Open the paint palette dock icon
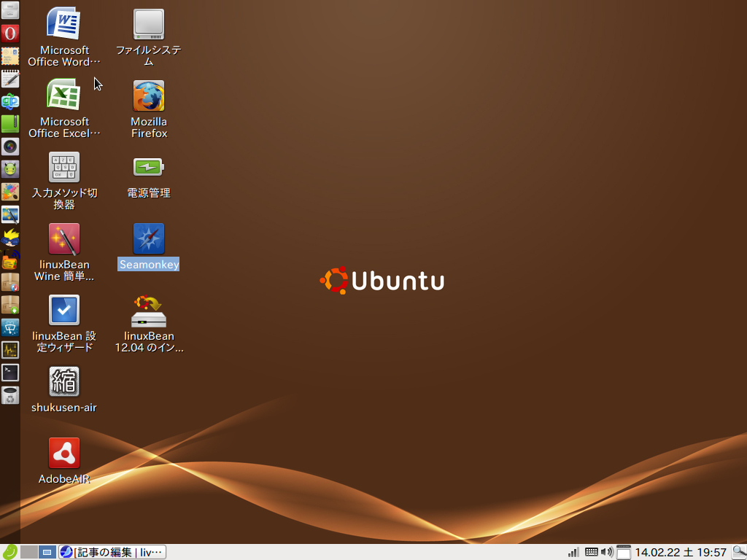The width and height of the screenshot is (747, 560). tap(10, 192)
